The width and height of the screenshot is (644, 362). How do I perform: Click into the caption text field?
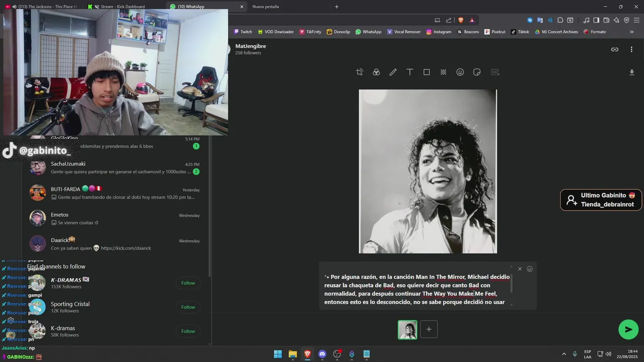click(417, 290)
